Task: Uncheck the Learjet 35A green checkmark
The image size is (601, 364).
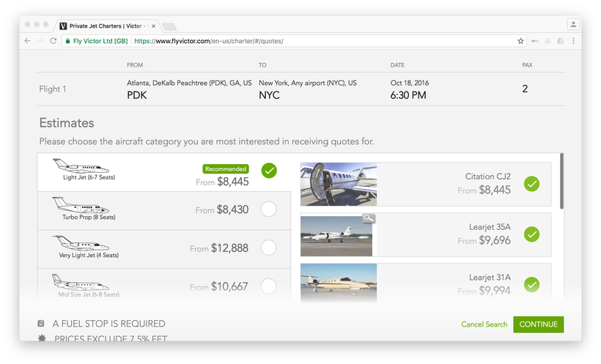Action: point(531,234)
